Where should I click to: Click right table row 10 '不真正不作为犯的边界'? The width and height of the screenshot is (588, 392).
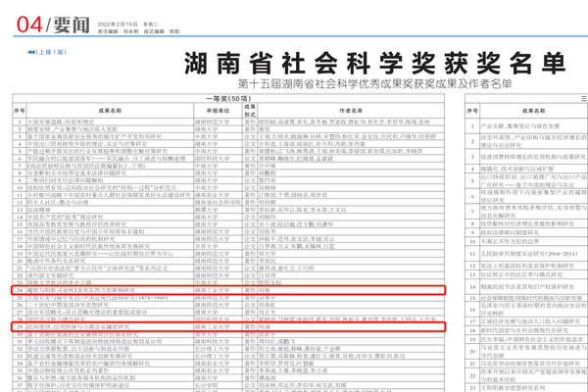click(x=510, y=242)
